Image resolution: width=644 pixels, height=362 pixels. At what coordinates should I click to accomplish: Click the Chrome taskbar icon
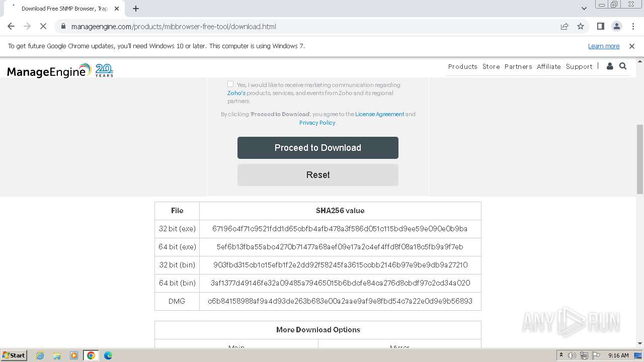[91, 355]
